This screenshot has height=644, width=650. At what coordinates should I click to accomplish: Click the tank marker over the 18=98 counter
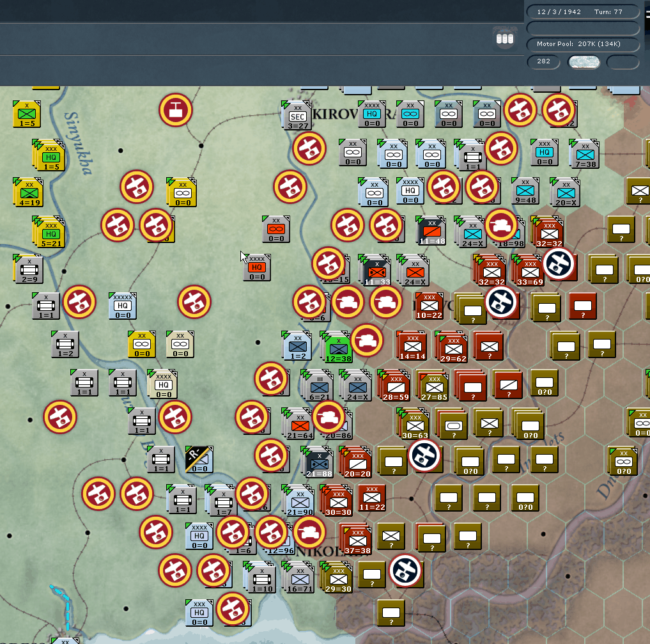tap(501, 224)
